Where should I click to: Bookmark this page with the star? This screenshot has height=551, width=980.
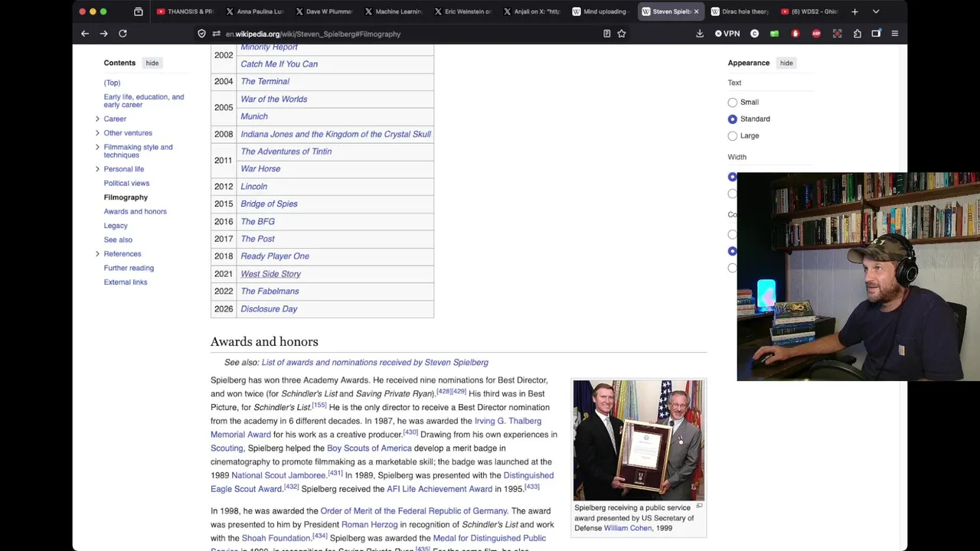[x=622, y=34]
